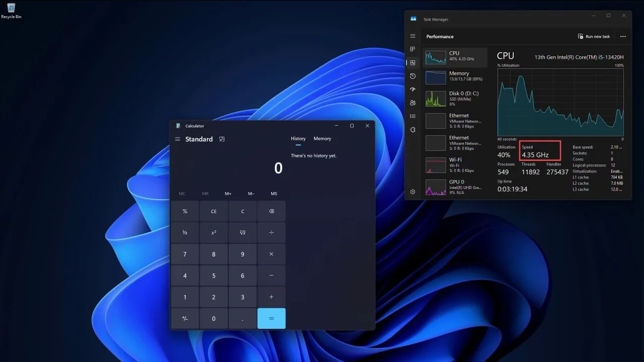Click the Calculator 'Standard' mode title
This screenshot has width=644, height=362.
pos(199,139)
